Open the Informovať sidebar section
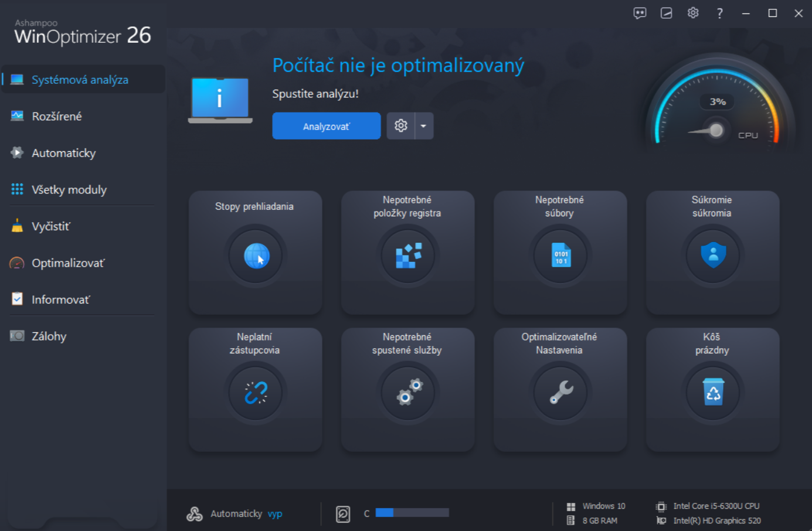 [83, 299]
